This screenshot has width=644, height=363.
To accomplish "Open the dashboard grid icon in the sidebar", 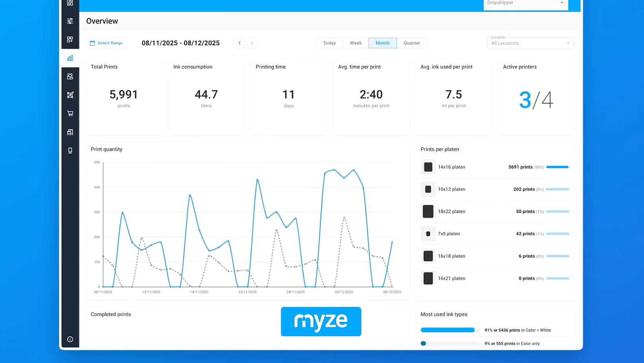I will [70, 3].
